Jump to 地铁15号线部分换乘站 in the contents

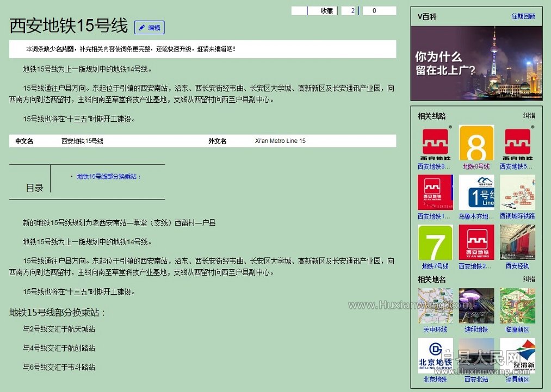point(109,177)
